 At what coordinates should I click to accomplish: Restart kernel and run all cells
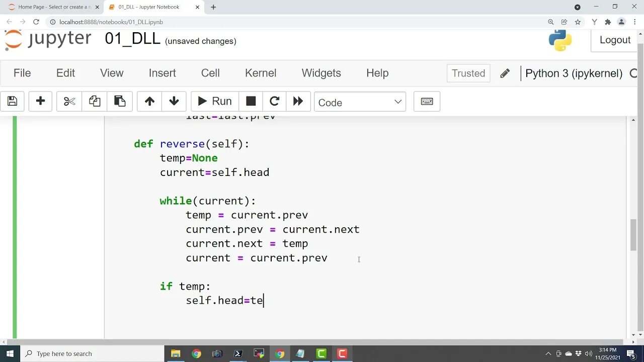coord(298,102)
